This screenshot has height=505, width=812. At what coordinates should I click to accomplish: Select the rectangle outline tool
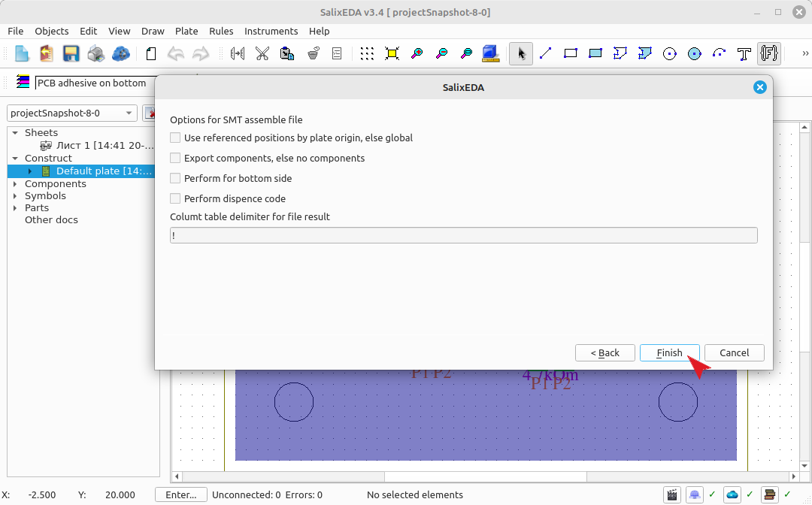point(570,53)
